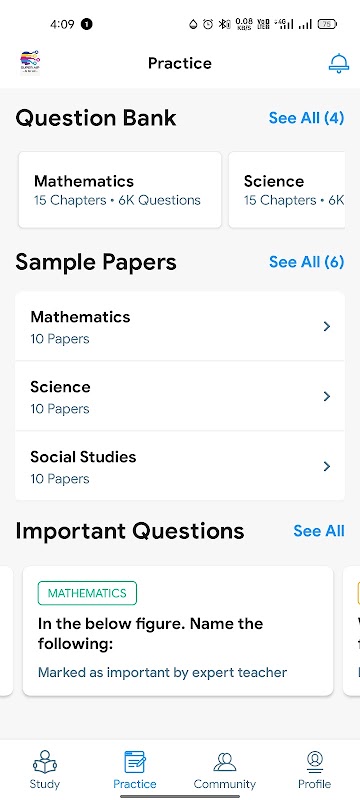Open notifications via the bell icon
This screenshot has height=800, width=360.
[x=339, y=63]
